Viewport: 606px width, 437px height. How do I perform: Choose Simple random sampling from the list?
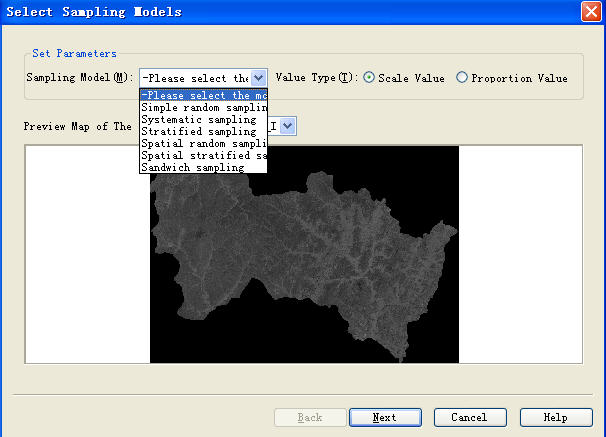203,107
